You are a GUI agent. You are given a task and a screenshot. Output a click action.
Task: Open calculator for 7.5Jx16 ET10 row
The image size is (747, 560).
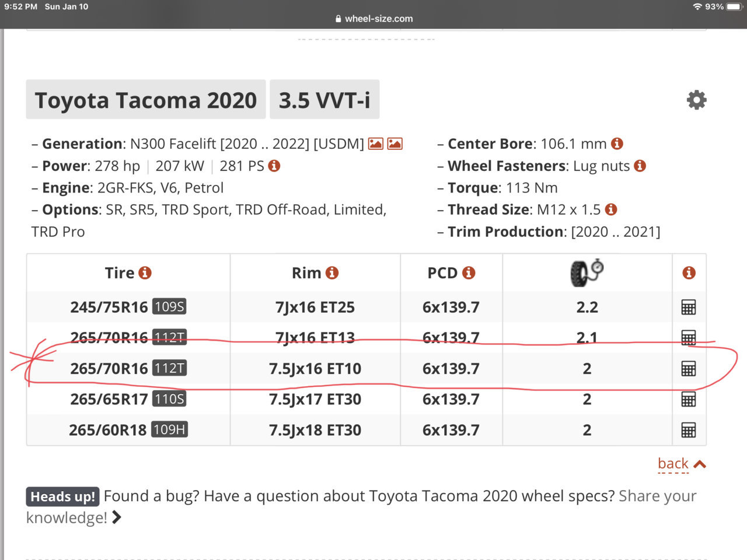pos(689,369)
